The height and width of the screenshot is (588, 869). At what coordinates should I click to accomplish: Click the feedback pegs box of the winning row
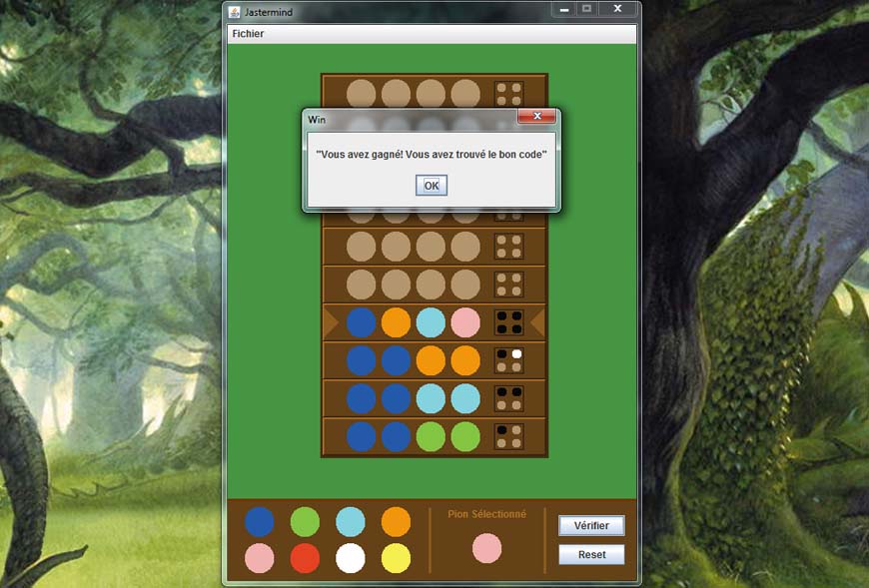pyautogui.click(x=508, y=322)
